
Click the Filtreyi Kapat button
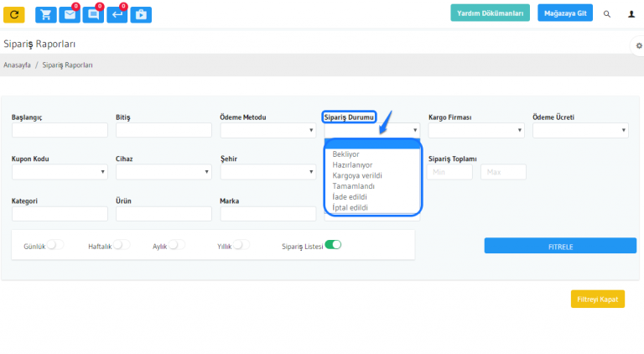point(597,299)
